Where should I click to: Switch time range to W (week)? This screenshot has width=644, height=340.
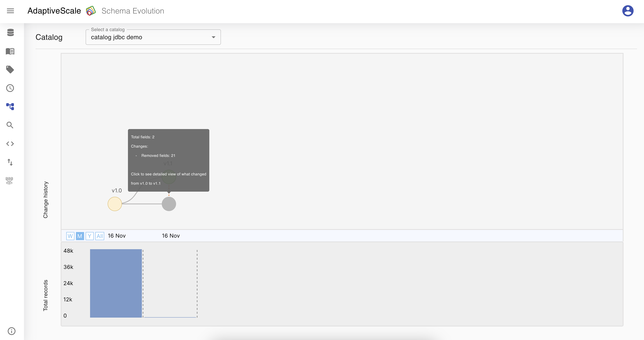(x=70, y=236)
